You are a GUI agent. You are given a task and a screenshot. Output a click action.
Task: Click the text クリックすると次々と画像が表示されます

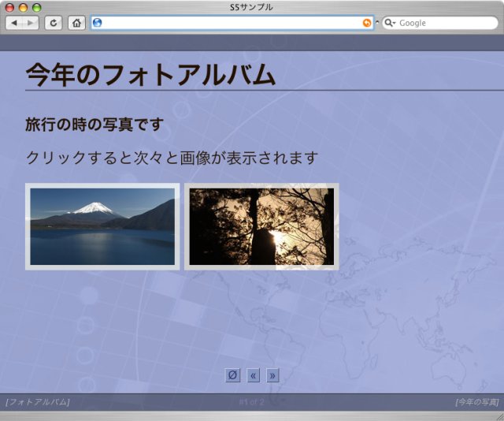(172, 158)
